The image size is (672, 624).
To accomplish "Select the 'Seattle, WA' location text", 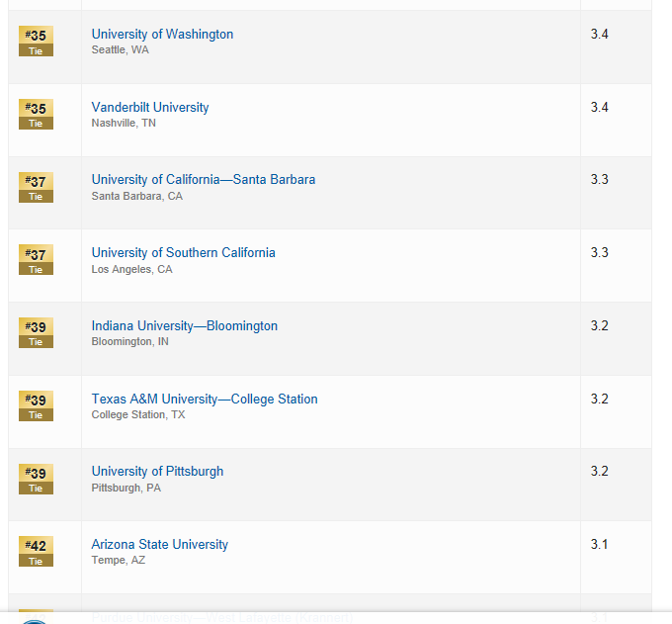I will (120, 49).
